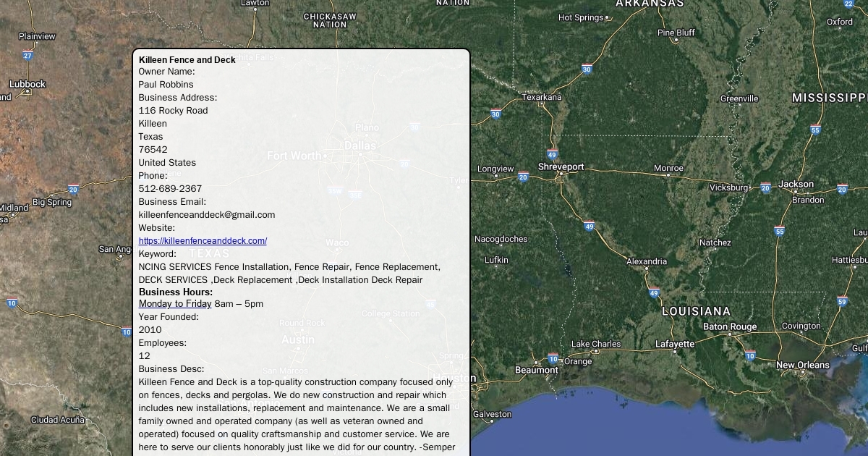This screenshot has width=868, height=456.
Task: Select the Nacogdoches city label
Action: tap(501, 239)
